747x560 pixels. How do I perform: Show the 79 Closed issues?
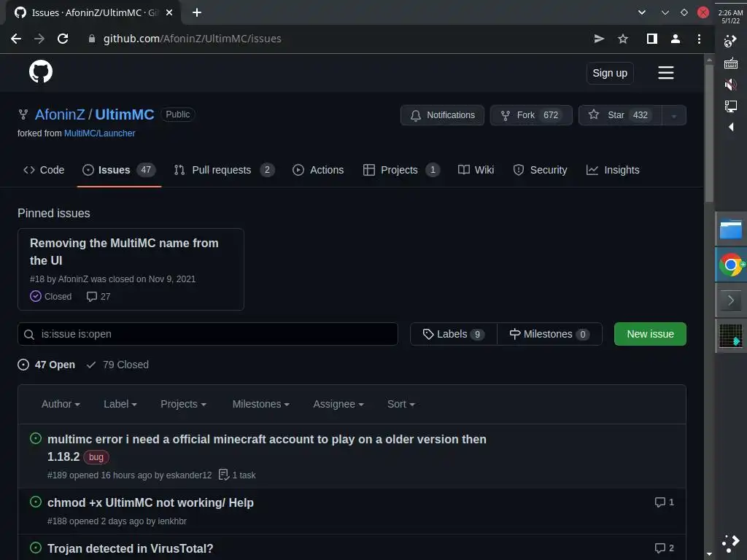point(117,365)
